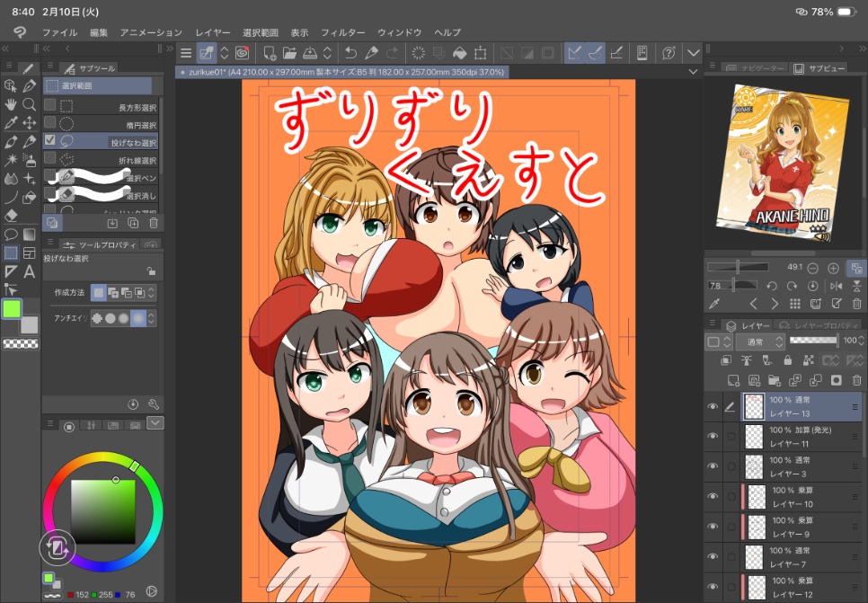Select the Hand move tool

click(x=11, y=104)
